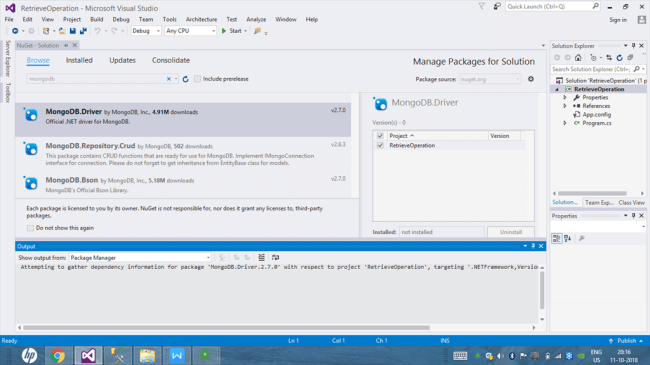
Task: Open the Server Explorer side tab
Action: click(7, 58)
